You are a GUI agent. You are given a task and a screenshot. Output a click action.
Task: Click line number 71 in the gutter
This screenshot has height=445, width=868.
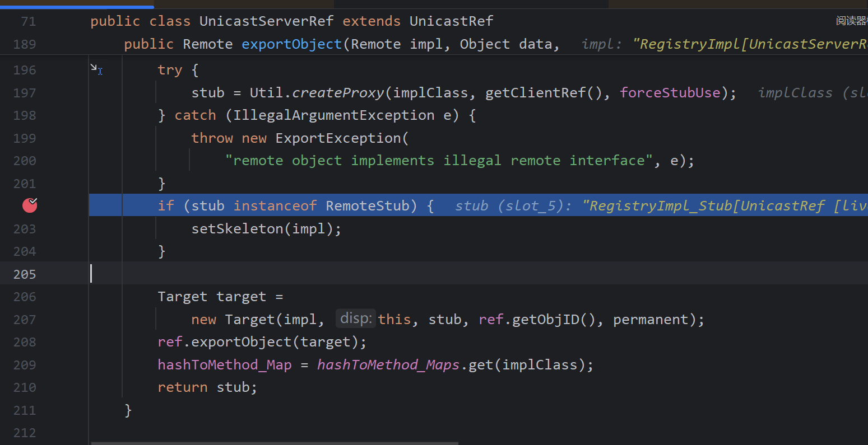point(28,22)
